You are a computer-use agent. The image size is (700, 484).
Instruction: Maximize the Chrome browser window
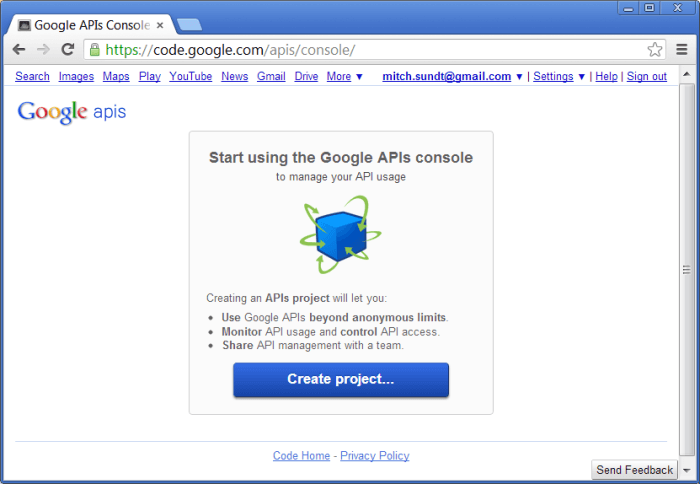[x=650, y=8]
